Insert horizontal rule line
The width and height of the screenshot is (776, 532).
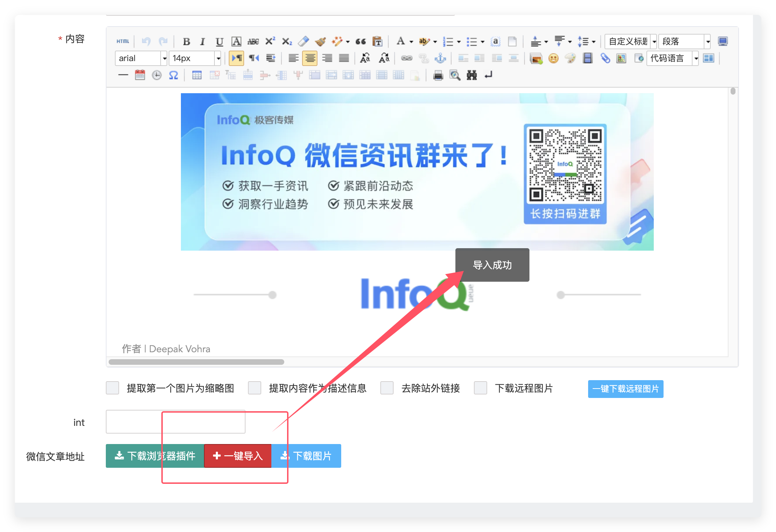(123, 75)
